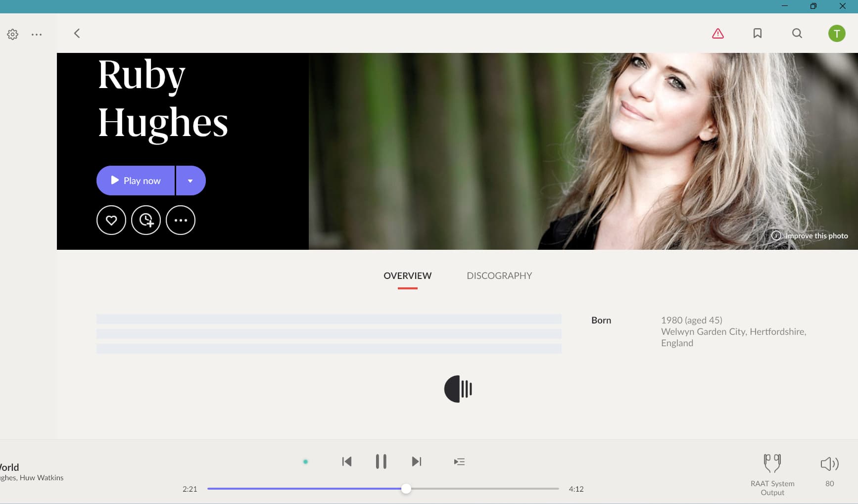The width and height of the screenshot is (858, 504).
Task: Skip to previous track
Action: [347, 461]
